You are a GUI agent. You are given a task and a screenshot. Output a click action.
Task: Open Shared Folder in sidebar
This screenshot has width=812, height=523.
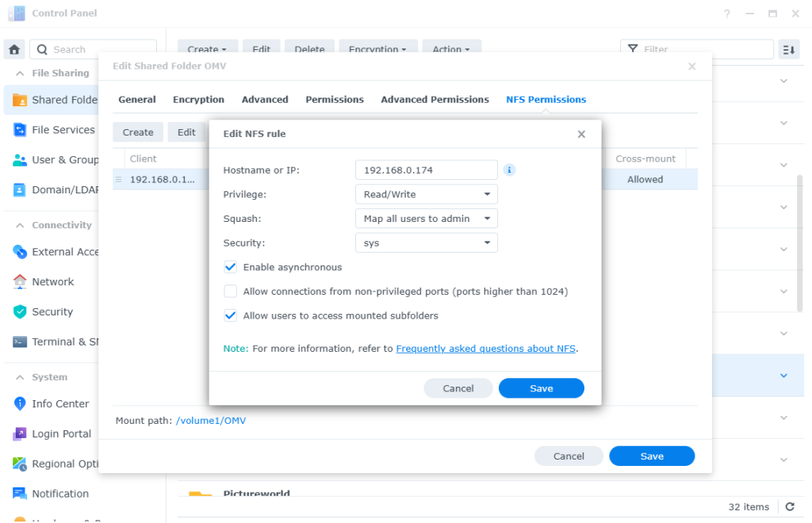point(51,100)
